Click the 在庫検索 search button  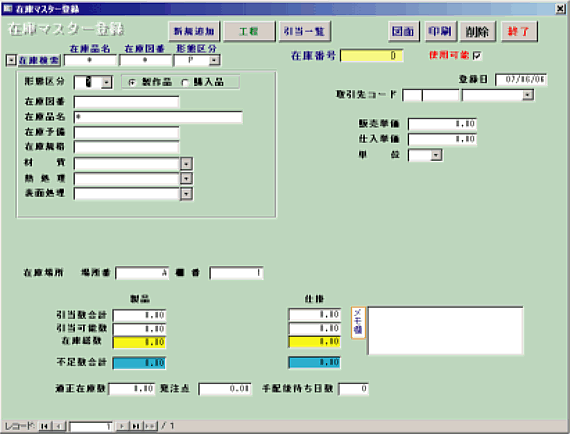point(39,60)
